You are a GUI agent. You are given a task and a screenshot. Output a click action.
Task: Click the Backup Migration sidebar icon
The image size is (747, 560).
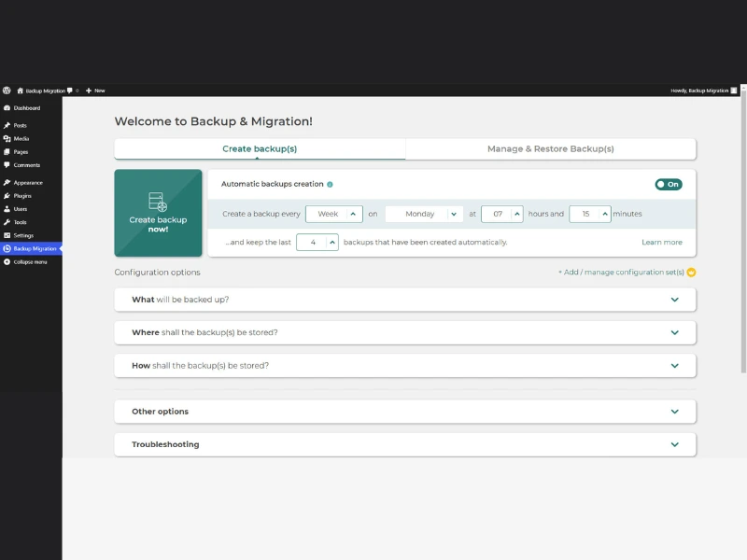7,249
